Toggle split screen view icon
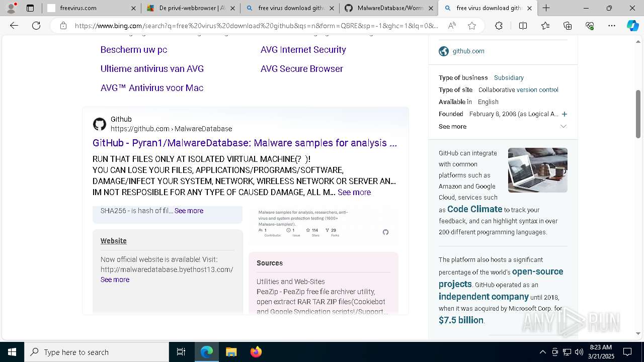The width and height of the screenshot is (644, 362). [x=523, y=26]
